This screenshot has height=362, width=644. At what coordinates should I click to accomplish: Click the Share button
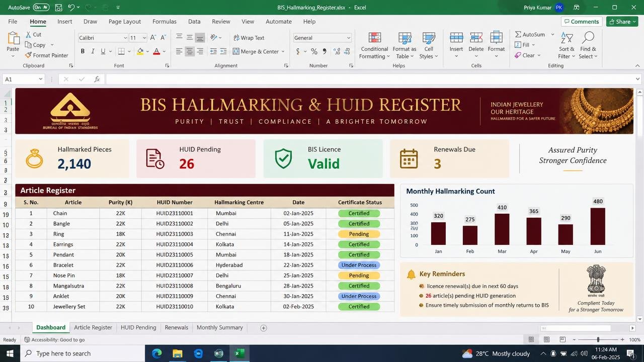(x=622, y=22)
